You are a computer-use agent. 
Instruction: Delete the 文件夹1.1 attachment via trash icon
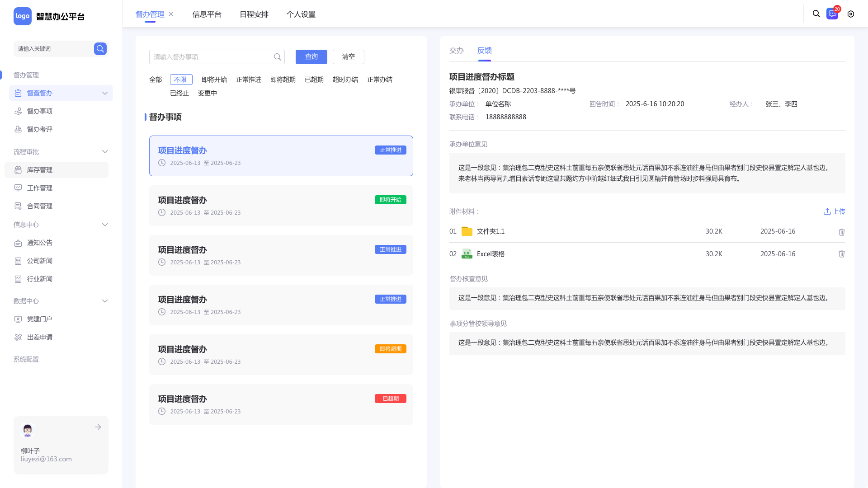(x=841, y=232)
